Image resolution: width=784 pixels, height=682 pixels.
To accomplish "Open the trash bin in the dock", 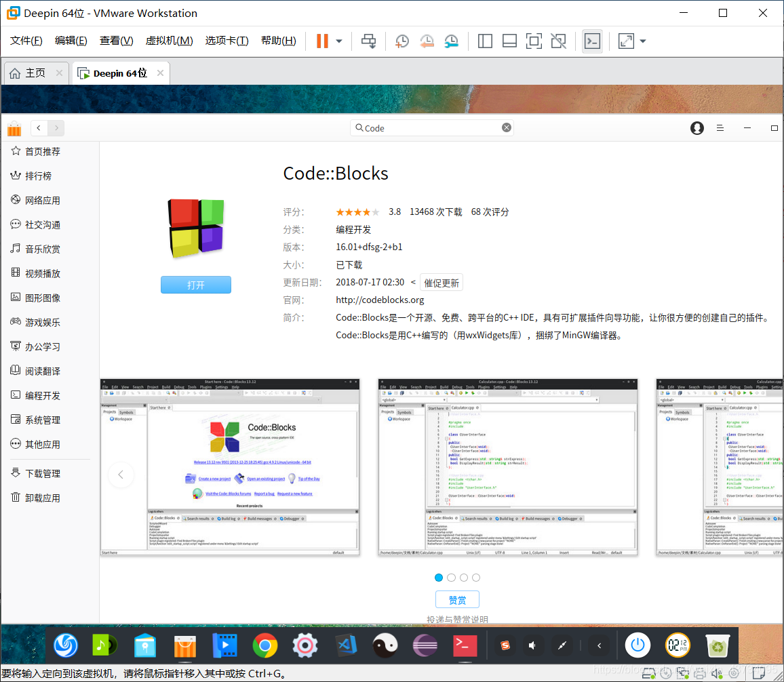I will click(x=718, y=645).
